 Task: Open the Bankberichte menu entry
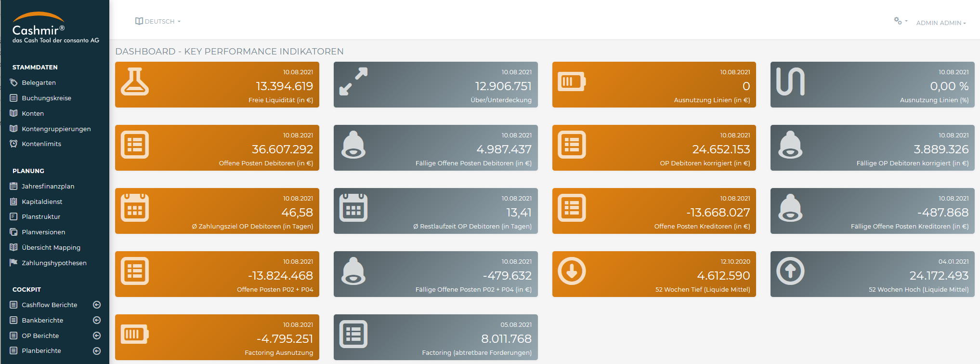click(42, 320)
